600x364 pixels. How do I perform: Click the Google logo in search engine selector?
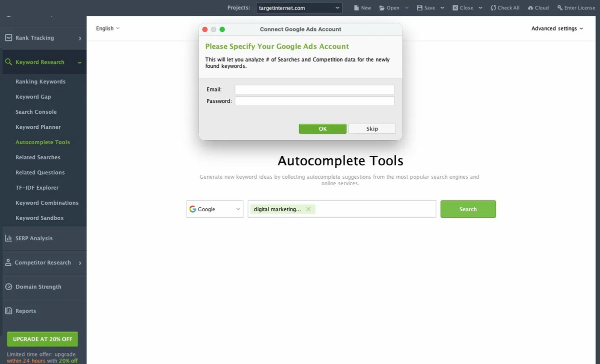(x=192, y=209)
